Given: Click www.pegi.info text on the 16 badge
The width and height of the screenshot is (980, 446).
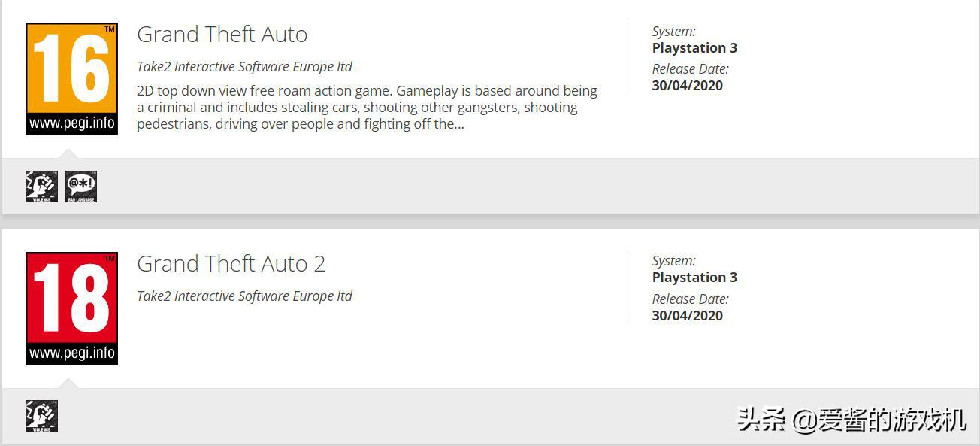Looking at the screenshot, I should point(71,123).
